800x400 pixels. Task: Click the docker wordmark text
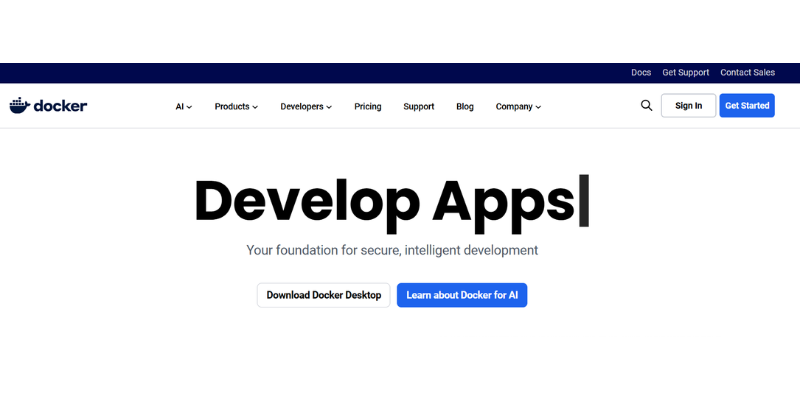tap(61, 105)
